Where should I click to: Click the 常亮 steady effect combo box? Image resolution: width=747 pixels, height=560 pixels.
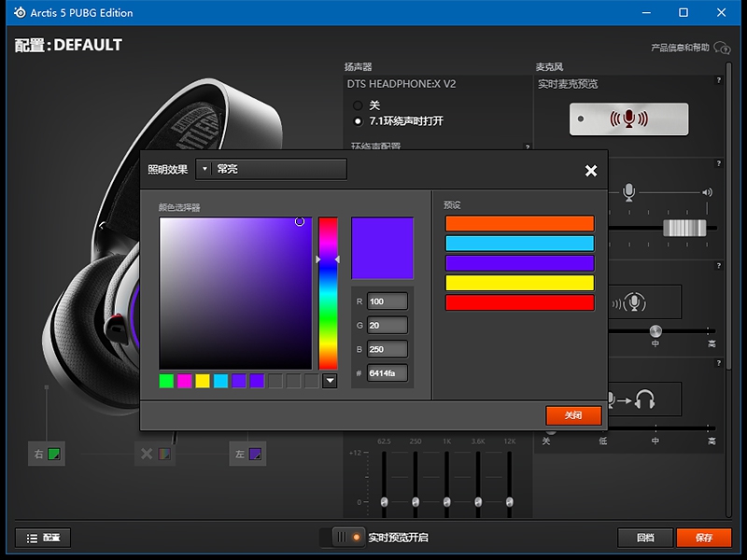click(272, 169)
